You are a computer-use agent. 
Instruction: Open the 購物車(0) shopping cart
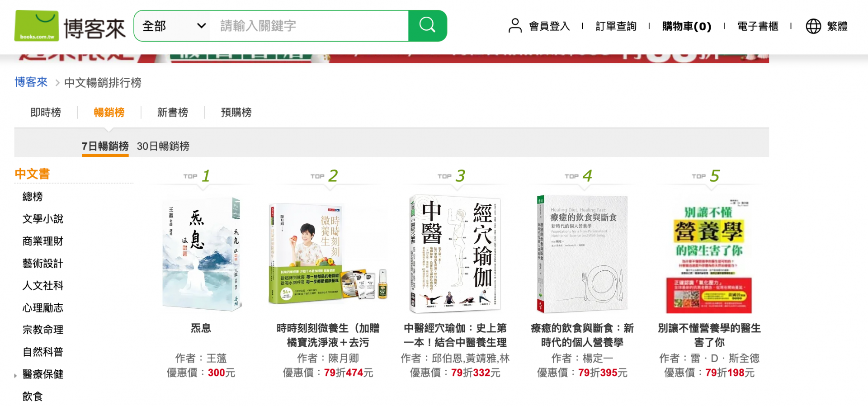(x=687, y=26)
